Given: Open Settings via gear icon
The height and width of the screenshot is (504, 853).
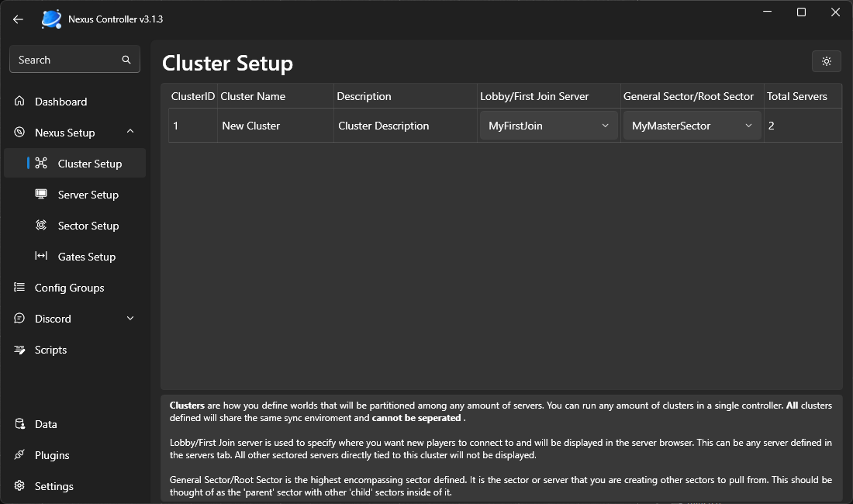Looking at the screenshot, I should click(19, 486).
